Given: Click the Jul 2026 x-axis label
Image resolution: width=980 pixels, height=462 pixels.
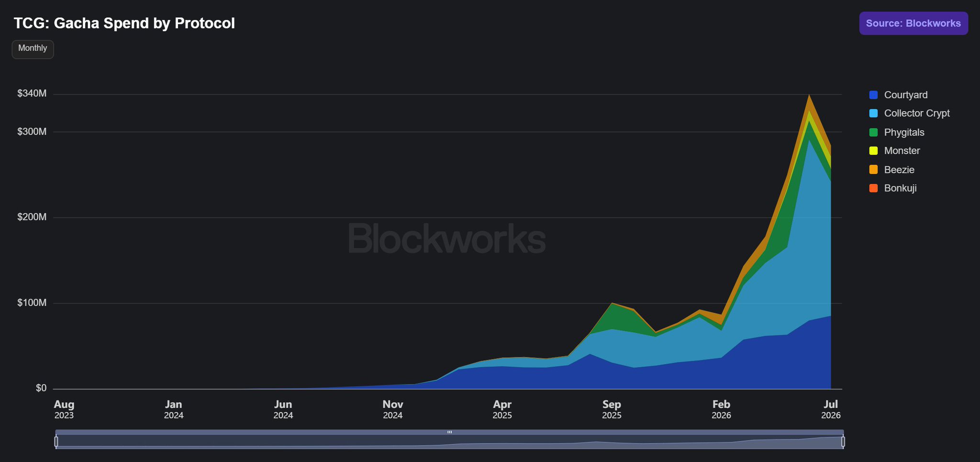Looking at the screenshot, I should [831, 410].
